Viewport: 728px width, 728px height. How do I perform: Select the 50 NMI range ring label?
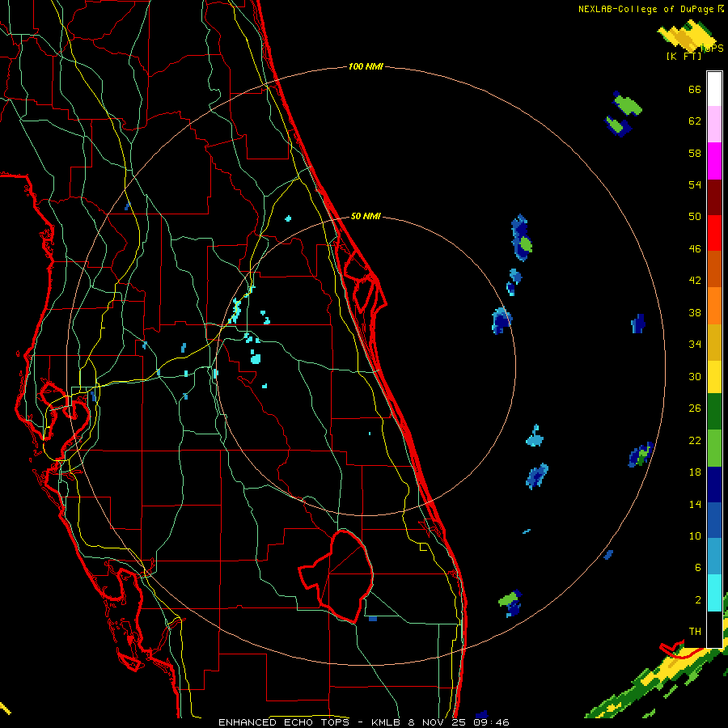pyautogui.click(x=366, y=216)
